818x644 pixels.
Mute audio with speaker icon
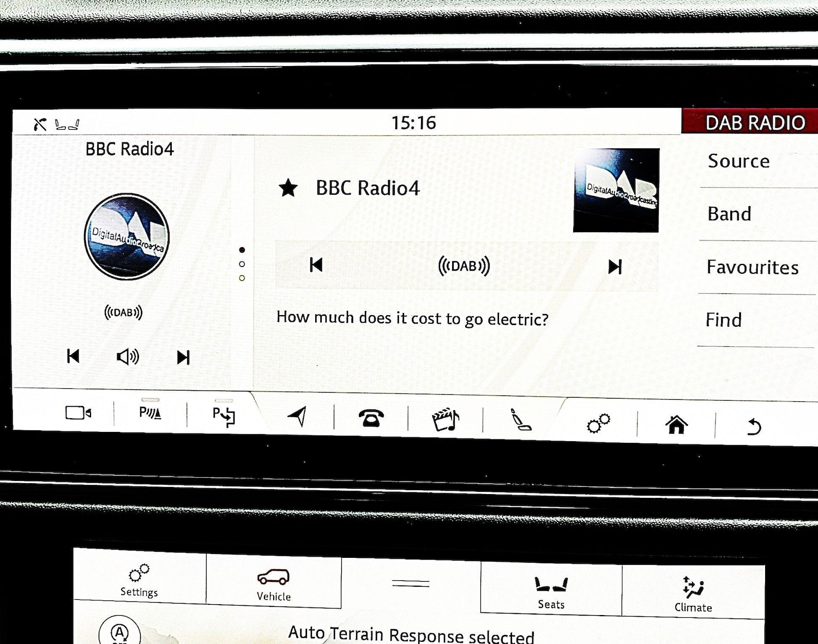128,357
